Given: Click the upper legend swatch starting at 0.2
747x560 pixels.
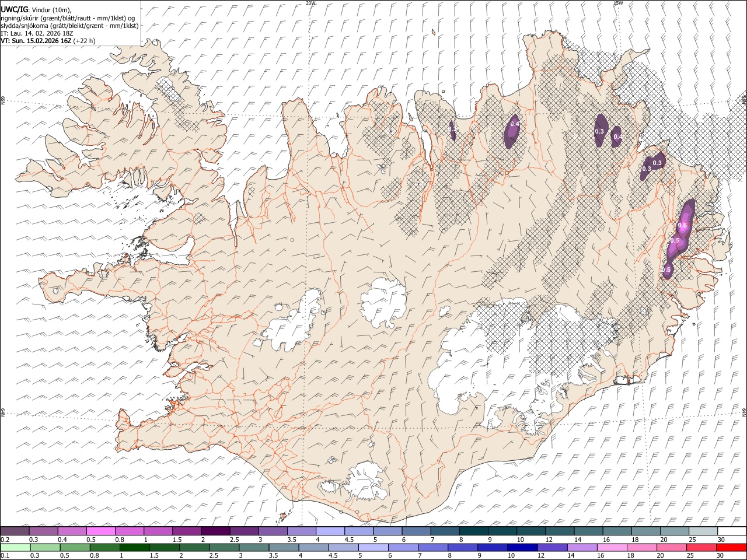Looking at the screenshot, I should [x=15, y=531].
